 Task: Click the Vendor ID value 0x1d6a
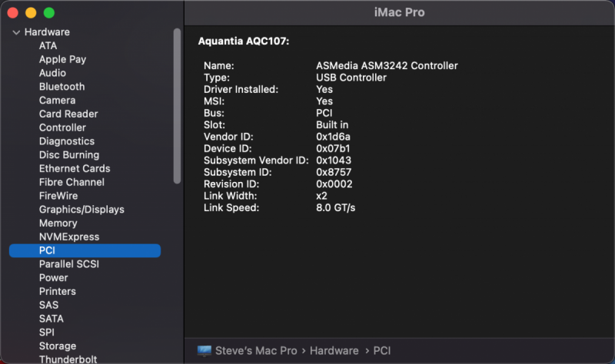point(333,137)
